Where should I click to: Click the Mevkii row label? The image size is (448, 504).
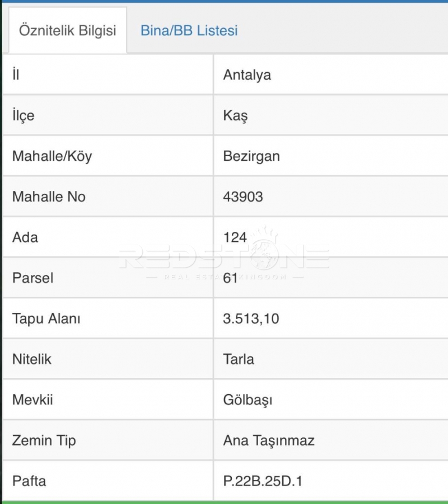click(33, 400)
